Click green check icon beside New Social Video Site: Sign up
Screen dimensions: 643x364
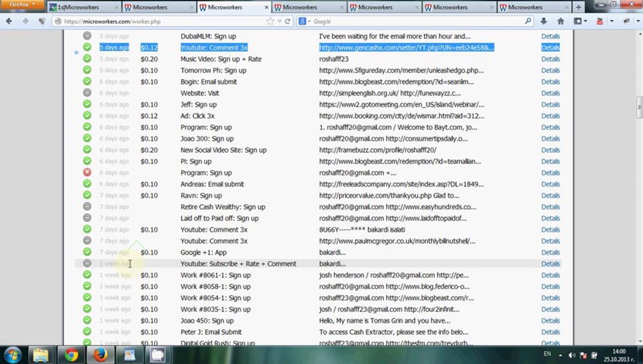(87, 150)
